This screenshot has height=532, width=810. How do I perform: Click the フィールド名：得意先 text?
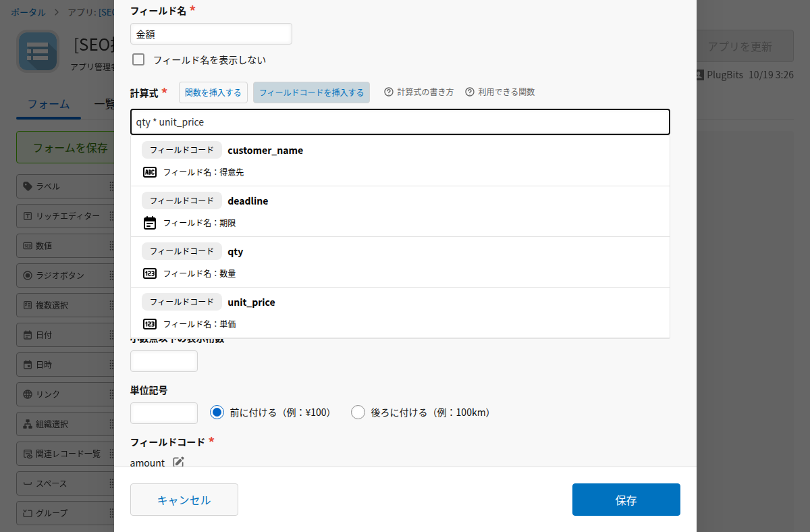[203, 172]
